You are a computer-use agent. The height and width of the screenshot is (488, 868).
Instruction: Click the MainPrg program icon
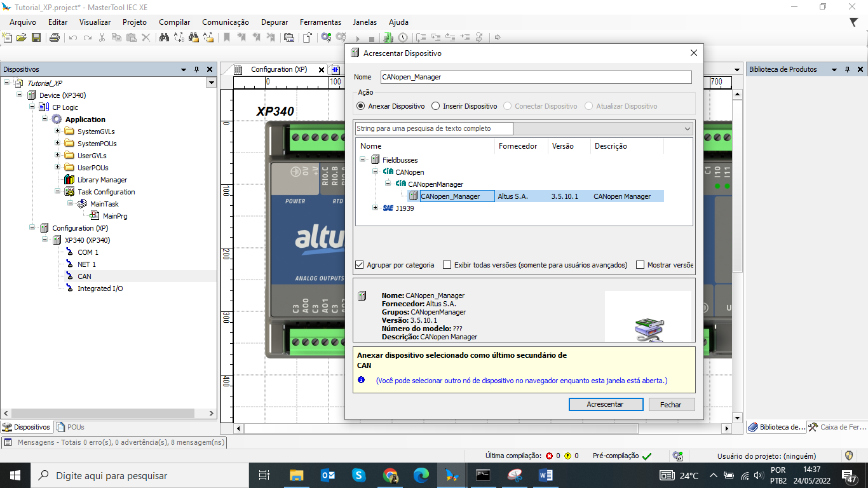(95, 216)
